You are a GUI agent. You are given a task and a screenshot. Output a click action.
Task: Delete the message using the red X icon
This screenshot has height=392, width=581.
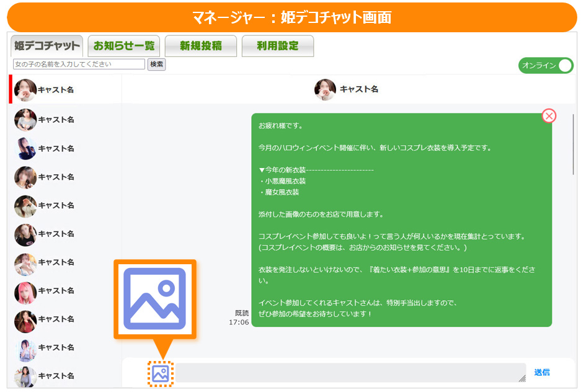[x=549, y=116]
